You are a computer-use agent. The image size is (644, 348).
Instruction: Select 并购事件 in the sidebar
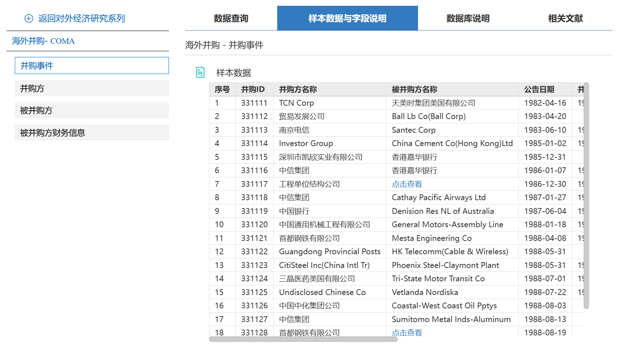point(91,66)
